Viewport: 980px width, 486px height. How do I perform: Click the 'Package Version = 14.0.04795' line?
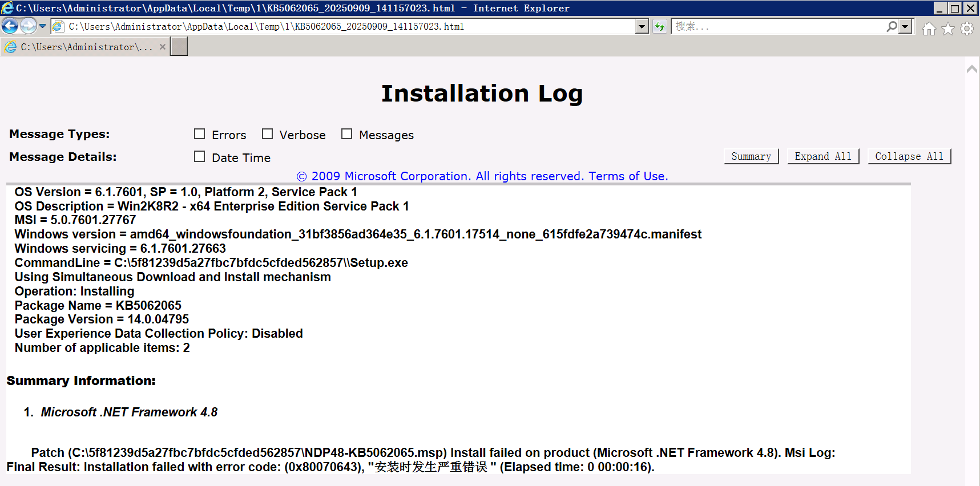click(102, 319)
